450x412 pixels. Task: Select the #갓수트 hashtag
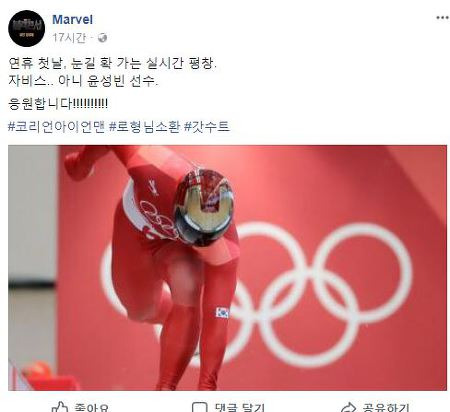click(207, 127)
